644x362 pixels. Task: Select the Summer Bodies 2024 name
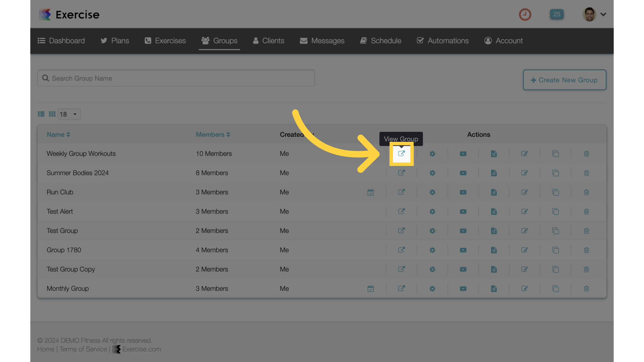77,173
